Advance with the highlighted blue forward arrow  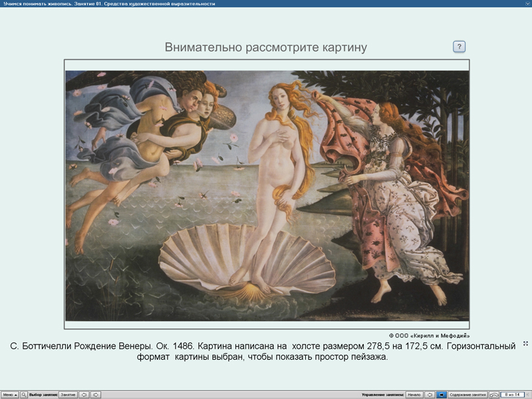click(x=442, y=394)
